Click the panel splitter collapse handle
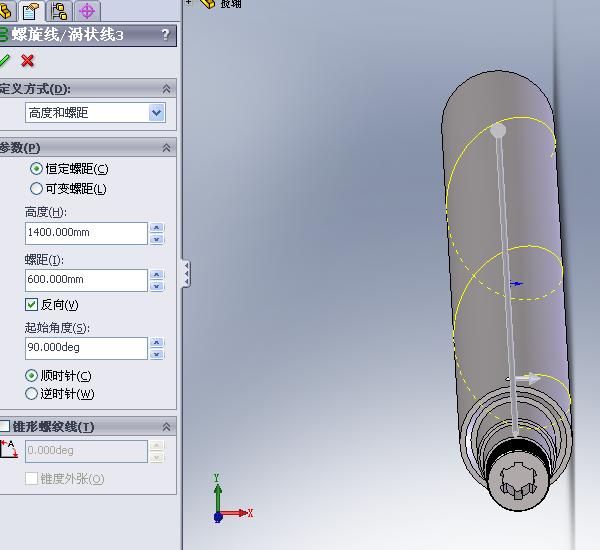Screen dimensions: 600x550 click(186, 273)
